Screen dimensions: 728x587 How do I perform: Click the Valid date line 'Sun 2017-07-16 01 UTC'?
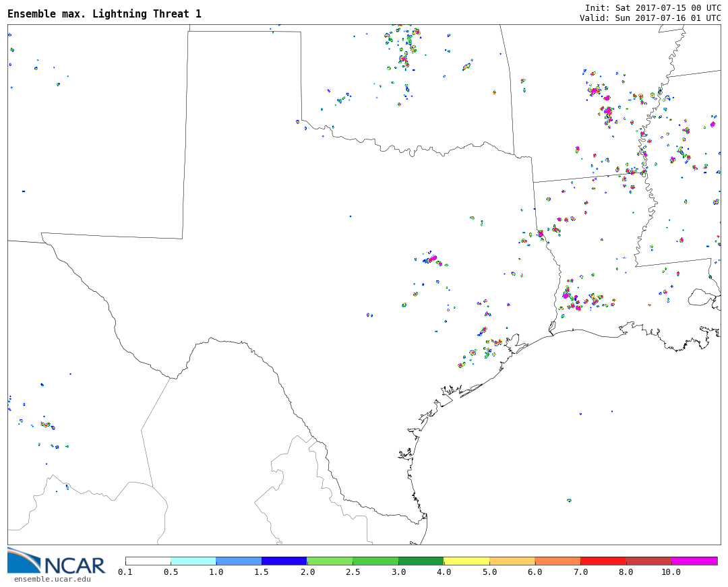coord(668,18)
